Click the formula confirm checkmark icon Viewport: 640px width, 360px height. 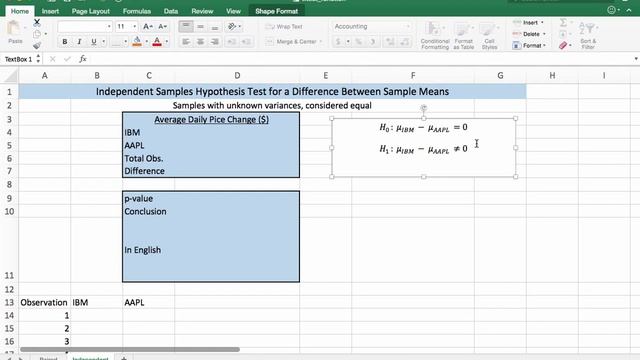pos(67,59)
